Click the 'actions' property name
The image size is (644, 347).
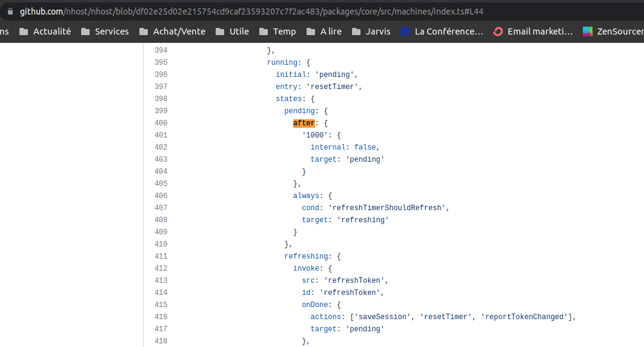(326, 317)
